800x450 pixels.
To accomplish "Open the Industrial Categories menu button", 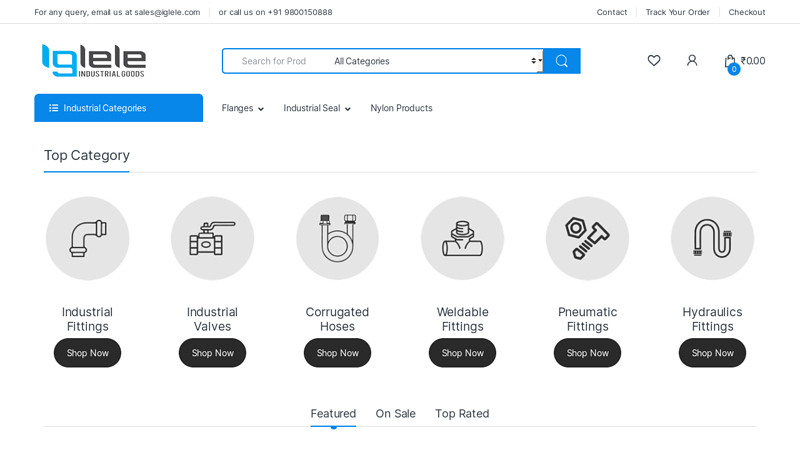I will (x=118, y=108).
